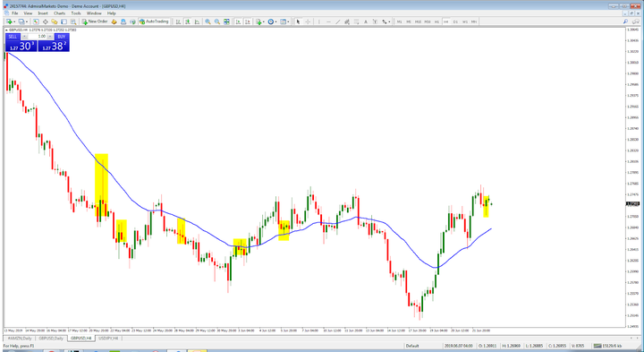Switch timeframe to M30
Image resolution: width=644 pixels, height=352 pixels.
[428, 21]
